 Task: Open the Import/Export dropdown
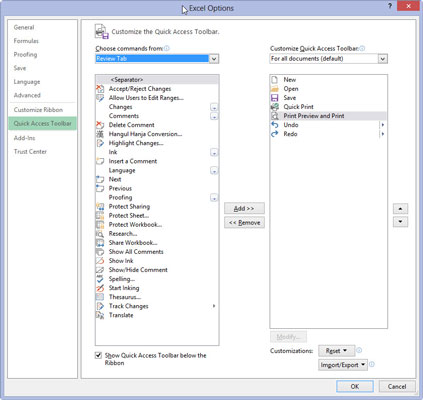click(x=343, y=365)
